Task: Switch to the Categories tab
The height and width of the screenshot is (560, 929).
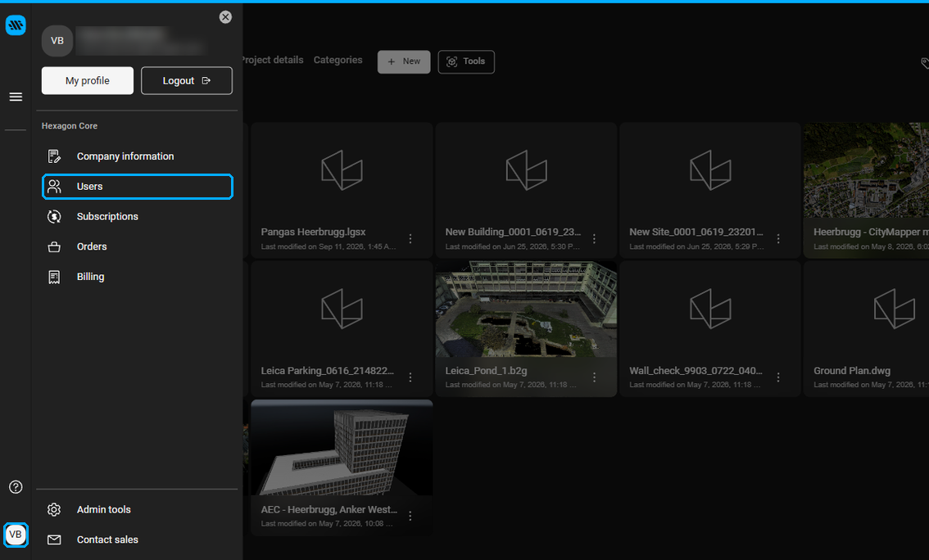Action: (x=338, y=60)
